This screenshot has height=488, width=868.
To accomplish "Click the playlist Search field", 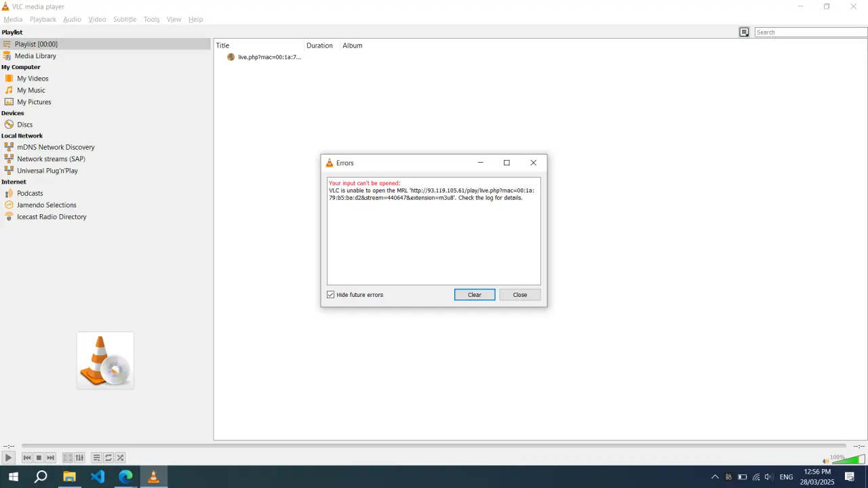I will [811, 32].
